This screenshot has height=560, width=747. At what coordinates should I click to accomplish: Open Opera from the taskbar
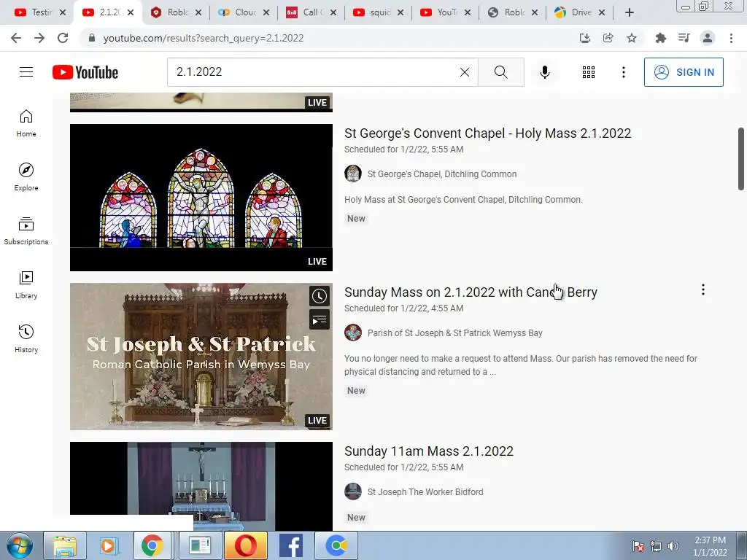point(245,545)
